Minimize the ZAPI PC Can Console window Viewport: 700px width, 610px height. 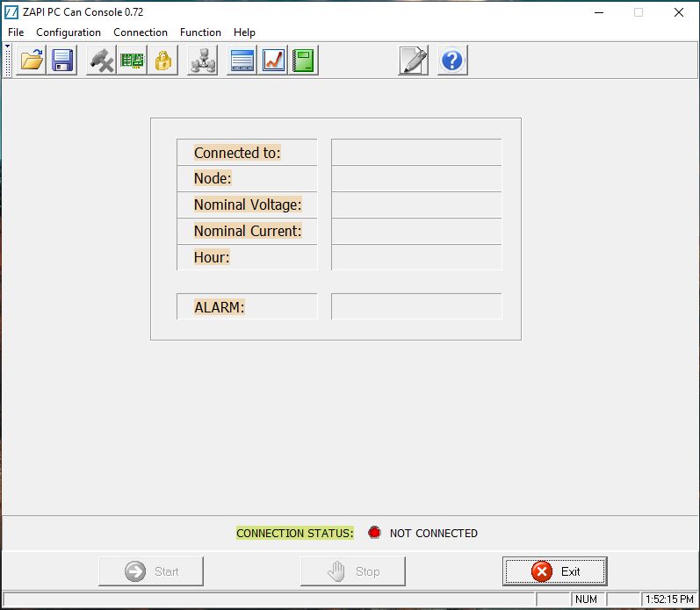click(x=599, y=12)
